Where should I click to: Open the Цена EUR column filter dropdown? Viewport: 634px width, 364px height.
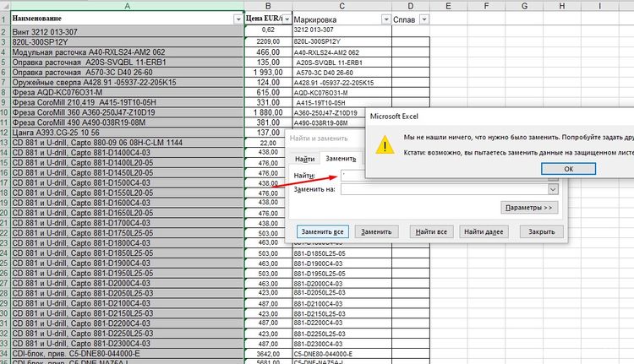point(287,19)
